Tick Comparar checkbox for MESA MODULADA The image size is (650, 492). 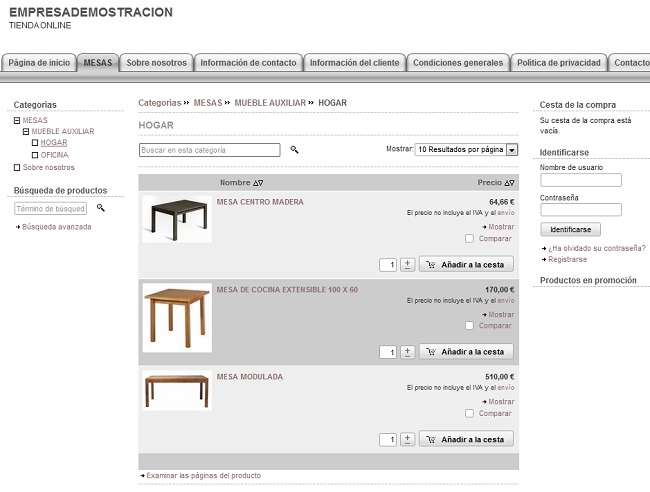pos(469,413)
